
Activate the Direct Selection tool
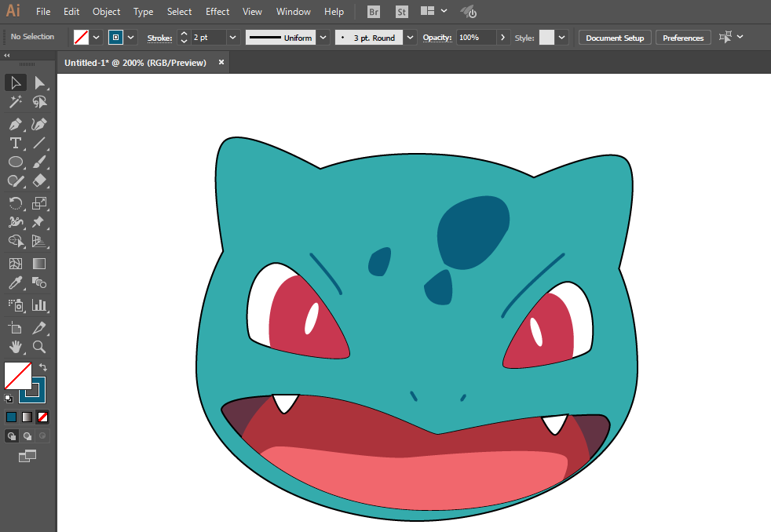[39, 82]
